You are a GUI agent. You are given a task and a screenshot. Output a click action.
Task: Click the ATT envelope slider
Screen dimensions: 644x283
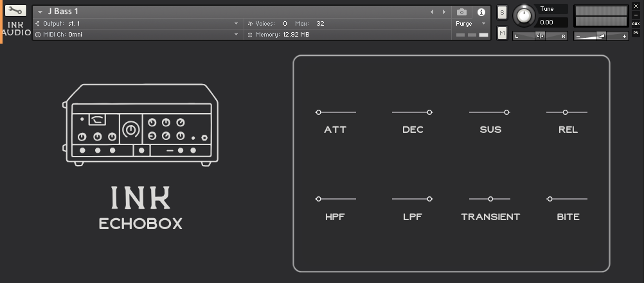[335, 112]
